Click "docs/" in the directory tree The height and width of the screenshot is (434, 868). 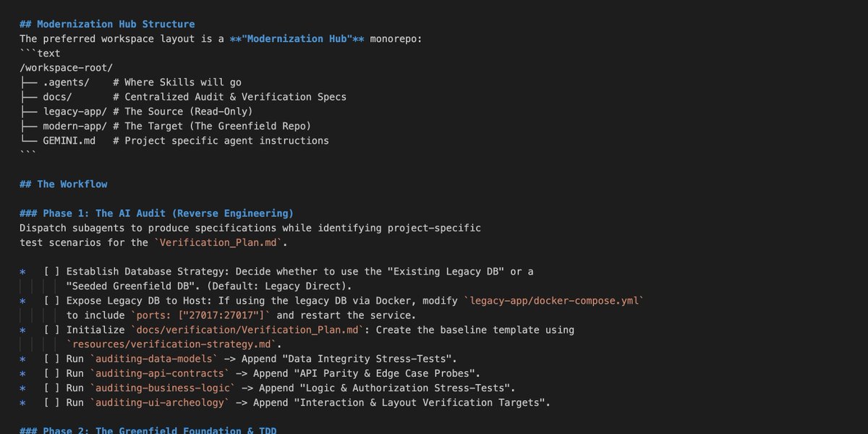click(57, 97)
